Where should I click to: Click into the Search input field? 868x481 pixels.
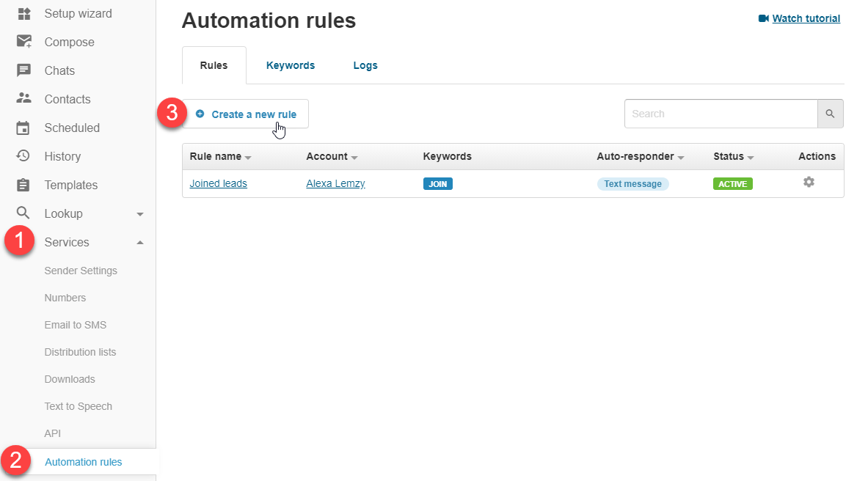721,114
